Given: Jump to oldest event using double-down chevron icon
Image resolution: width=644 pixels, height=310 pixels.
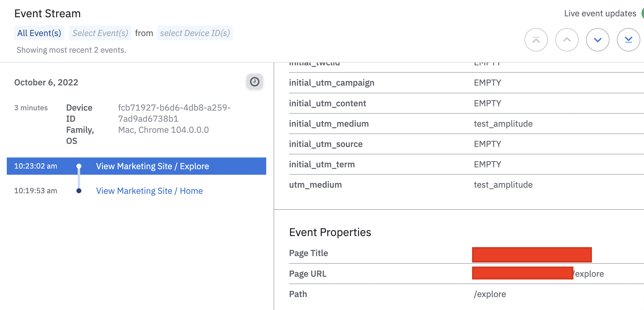Looking at the screenshot, I should 628,39.
